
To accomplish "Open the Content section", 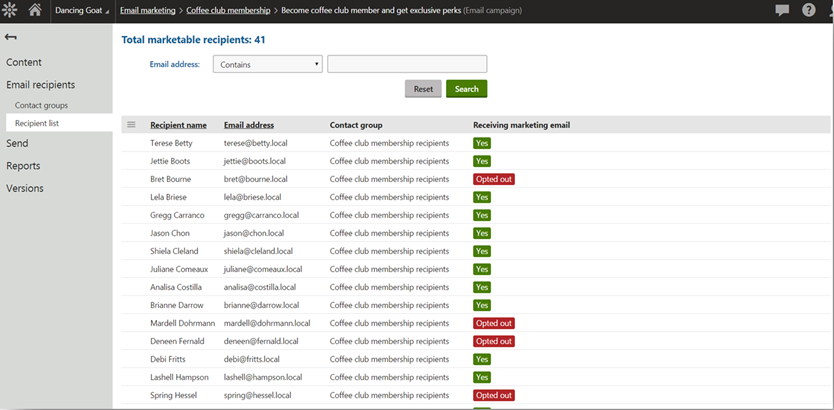I will pos(24,62).
